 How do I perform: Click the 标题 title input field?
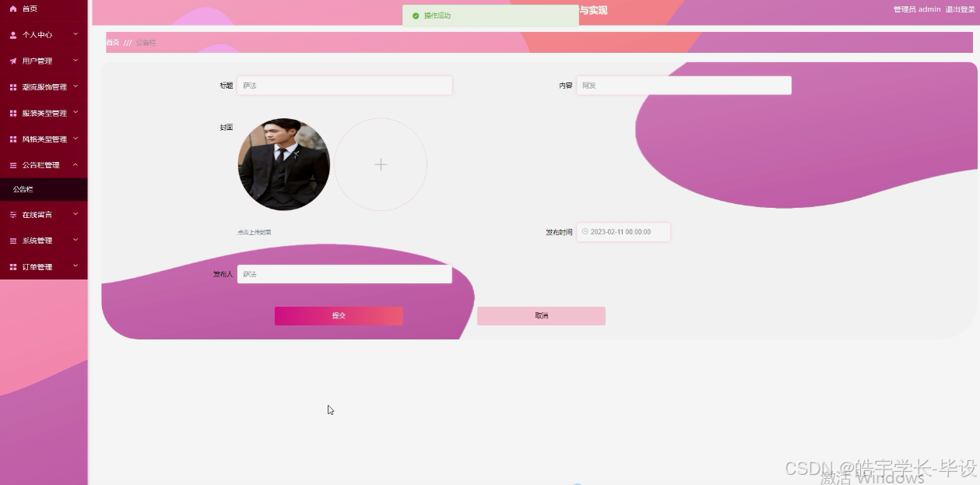click(345, 85)
